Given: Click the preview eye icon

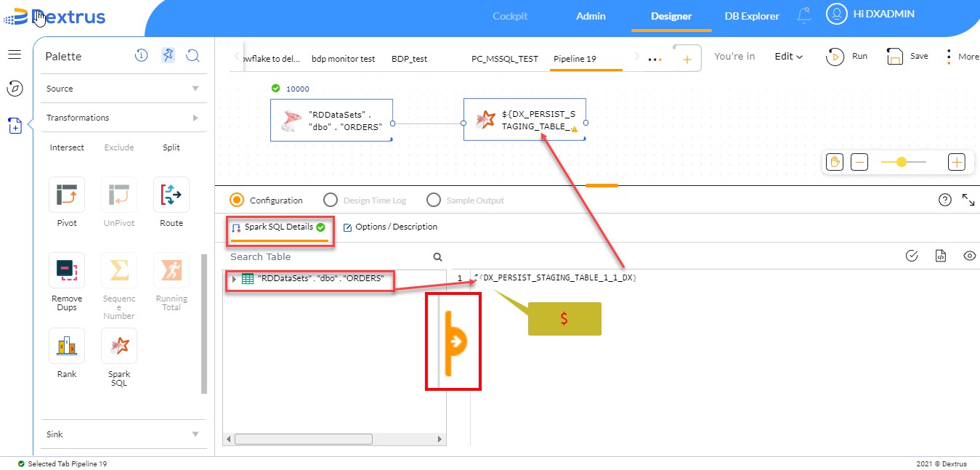Looking at the screenshot, I should click(x=969, y=256).
